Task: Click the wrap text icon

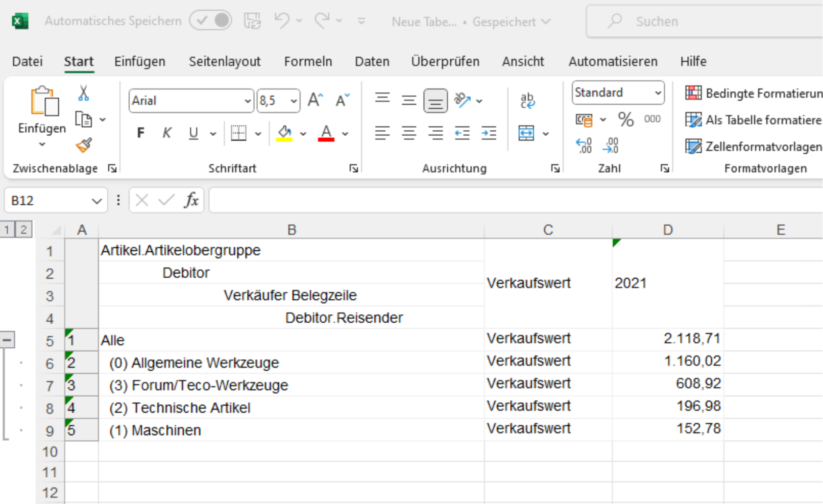Action: coord(528,100)
